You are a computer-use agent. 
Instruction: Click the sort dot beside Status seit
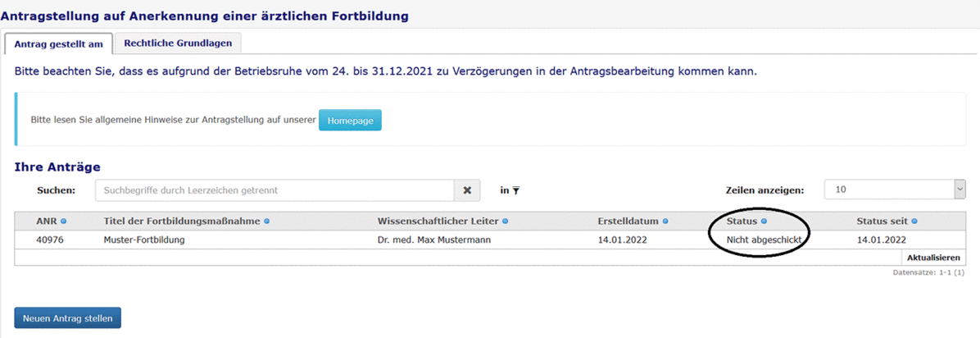tap(914, 222)
